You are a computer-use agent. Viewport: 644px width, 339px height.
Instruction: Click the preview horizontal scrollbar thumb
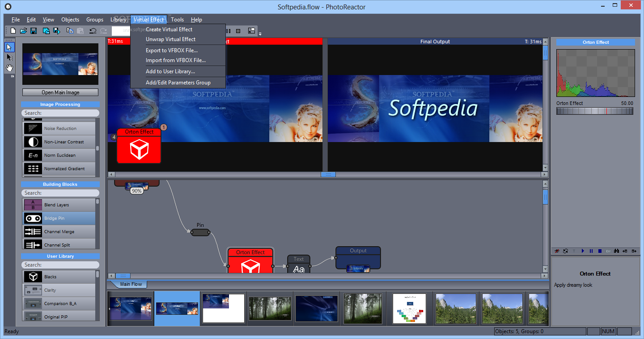point(328,174)
